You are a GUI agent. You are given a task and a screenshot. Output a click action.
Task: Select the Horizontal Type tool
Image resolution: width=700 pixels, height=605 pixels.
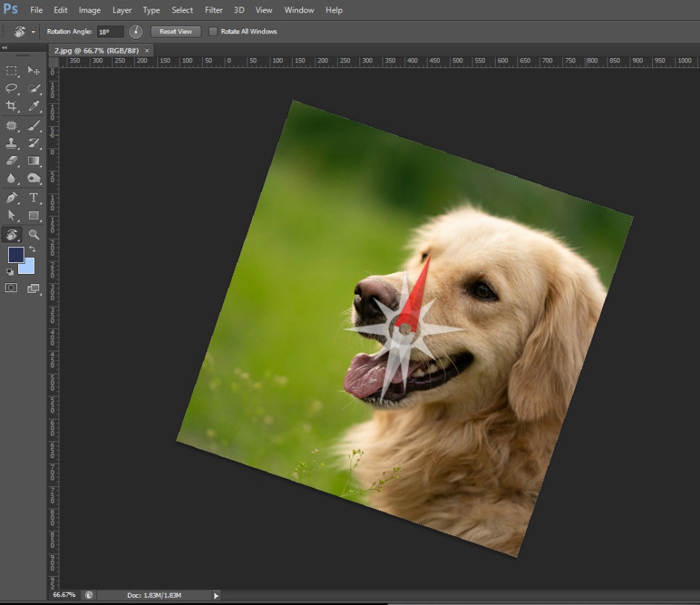(x=34, y=197)
